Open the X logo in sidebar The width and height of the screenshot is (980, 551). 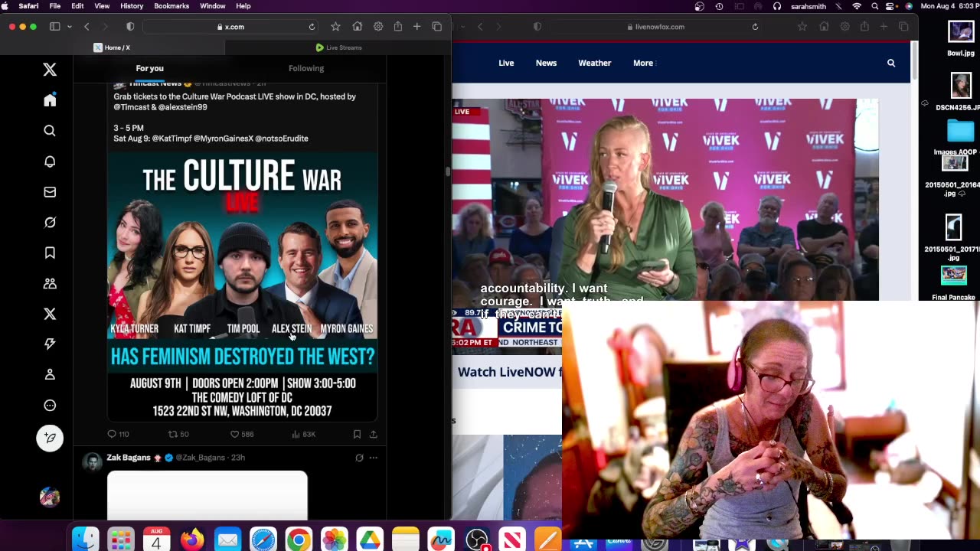pyautogui.click(x=50, y=70)
